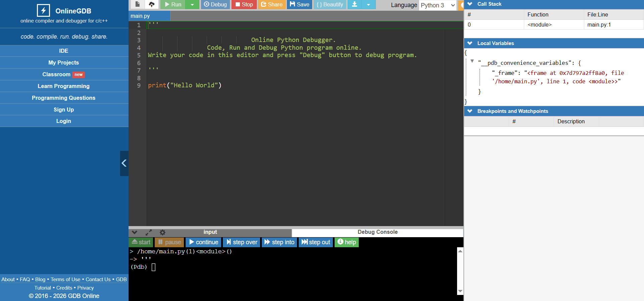This screenshot has height=301, width=644.
Task: Open Programming Questions
Action: [x=64, y=98]
